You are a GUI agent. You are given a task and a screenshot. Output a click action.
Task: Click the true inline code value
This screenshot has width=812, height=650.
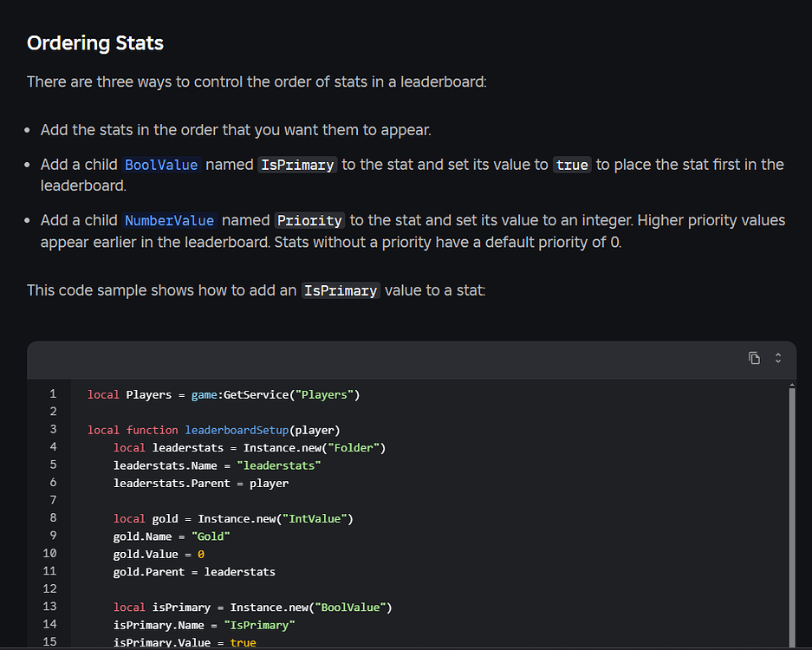click(572, 165)
